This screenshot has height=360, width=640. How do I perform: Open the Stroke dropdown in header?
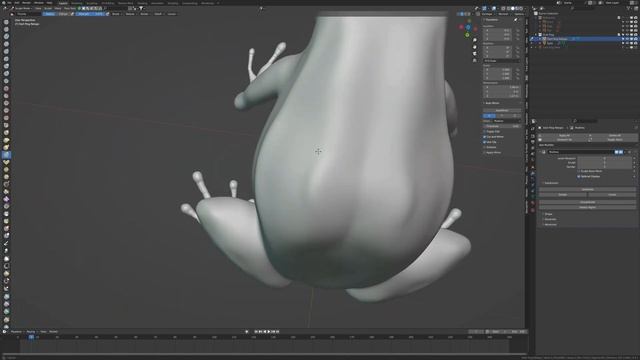point(144,14)
